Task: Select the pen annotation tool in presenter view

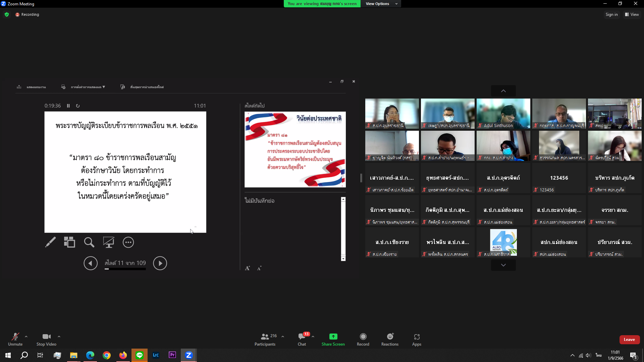Action: tap(50, 242)
